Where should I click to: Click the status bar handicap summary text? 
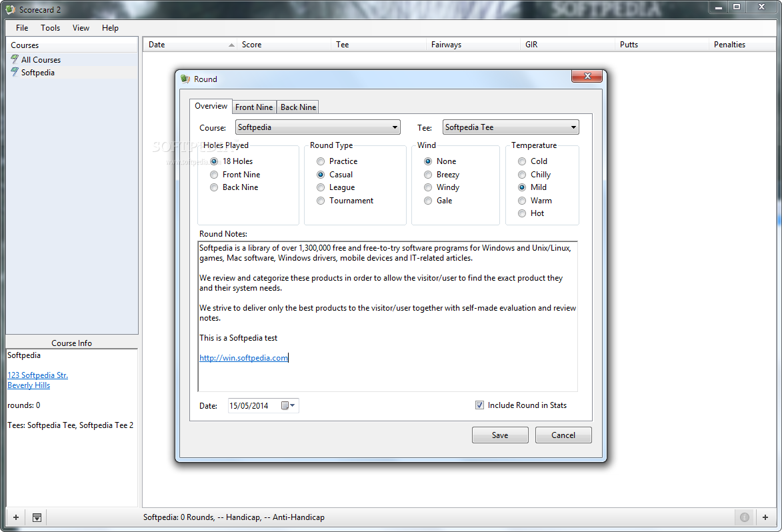[234, 517]
